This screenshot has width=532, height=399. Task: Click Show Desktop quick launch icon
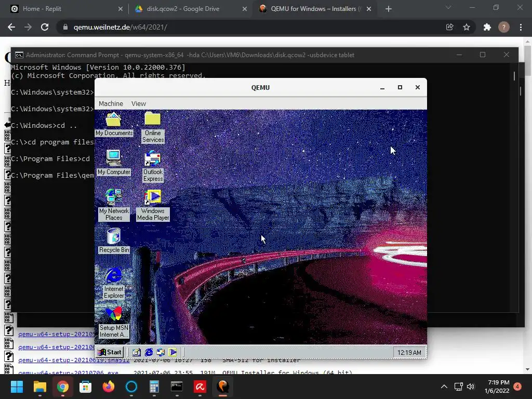point(137,352)
